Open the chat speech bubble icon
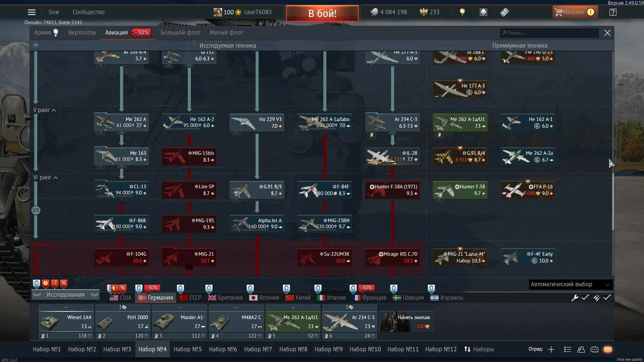644x362 pixels. click(594, 349)
